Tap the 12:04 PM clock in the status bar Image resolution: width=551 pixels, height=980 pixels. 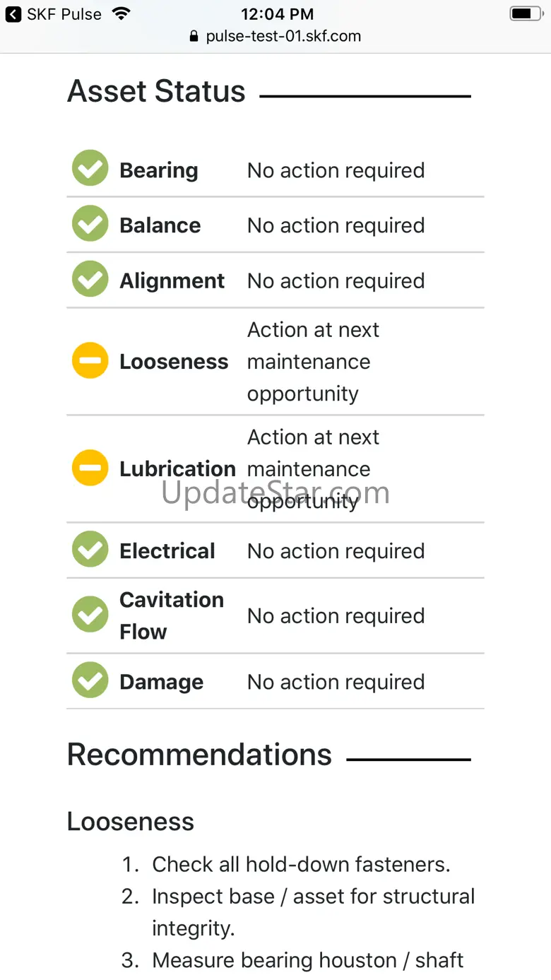click(275, 13)
